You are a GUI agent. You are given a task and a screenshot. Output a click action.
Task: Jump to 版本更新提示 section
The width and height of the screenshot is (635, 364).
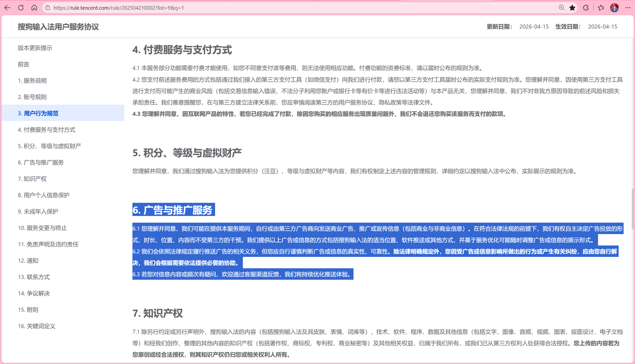(x=35, y=48)
